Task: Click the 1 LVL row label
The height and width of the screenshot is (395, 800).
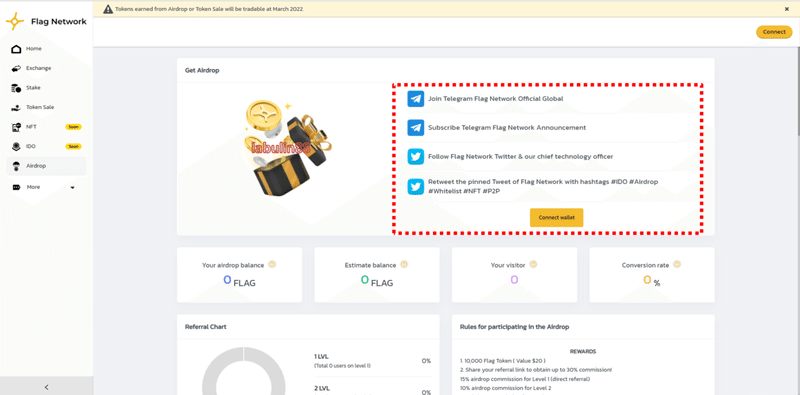Action: click(321, 357)
